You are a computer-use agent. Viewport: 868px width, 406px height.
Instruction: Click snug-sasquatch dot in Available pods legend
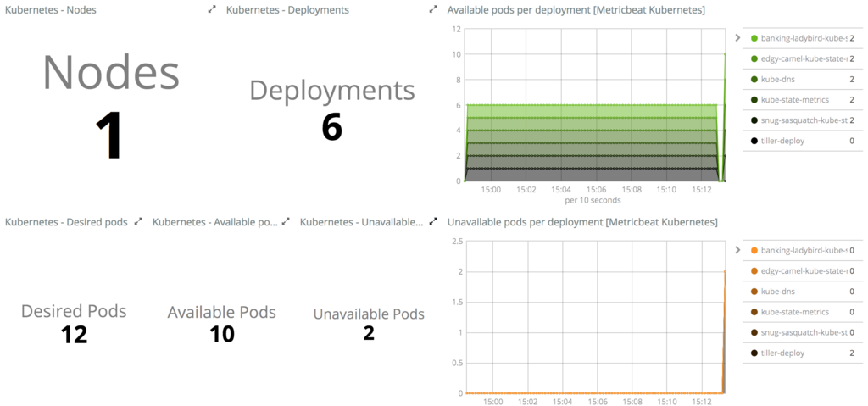754,120
